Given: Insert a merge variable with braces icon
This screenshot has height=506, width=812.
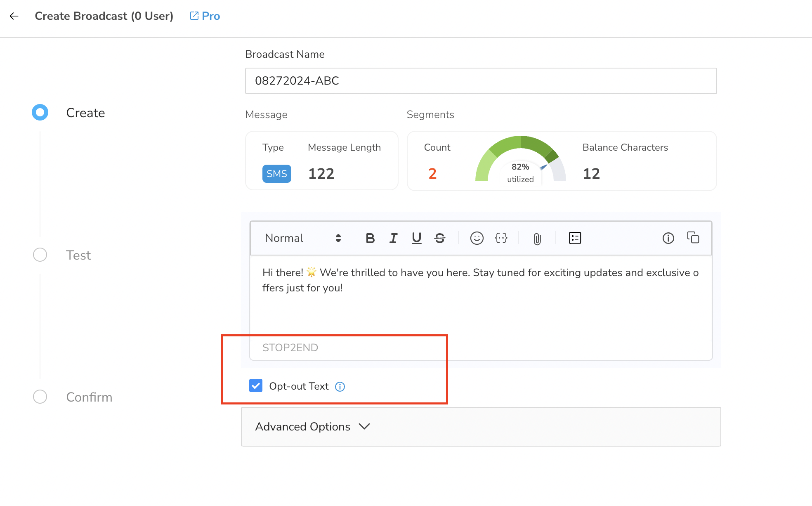Looking at the screenshot, I should coord(501,238).
